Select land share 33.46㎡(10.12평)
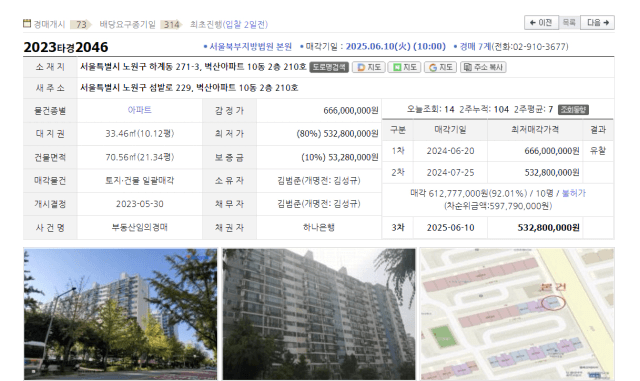The image size is (640, 381). (140, 134)
